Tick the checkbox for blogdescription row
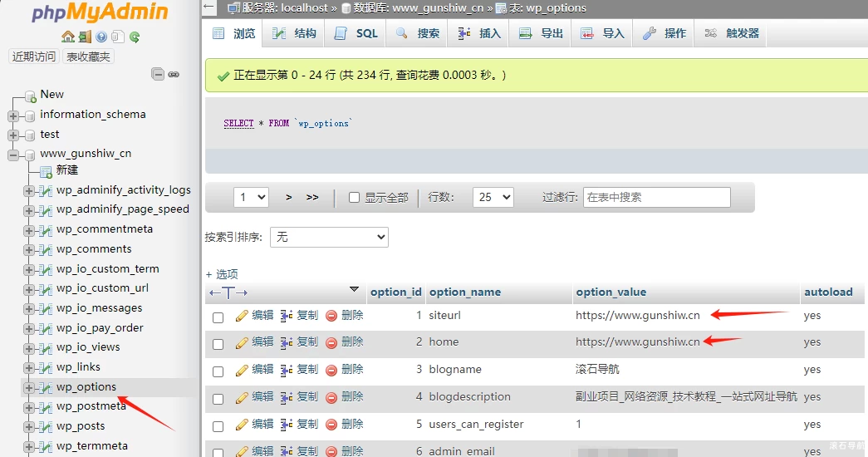 coord(218,398)
